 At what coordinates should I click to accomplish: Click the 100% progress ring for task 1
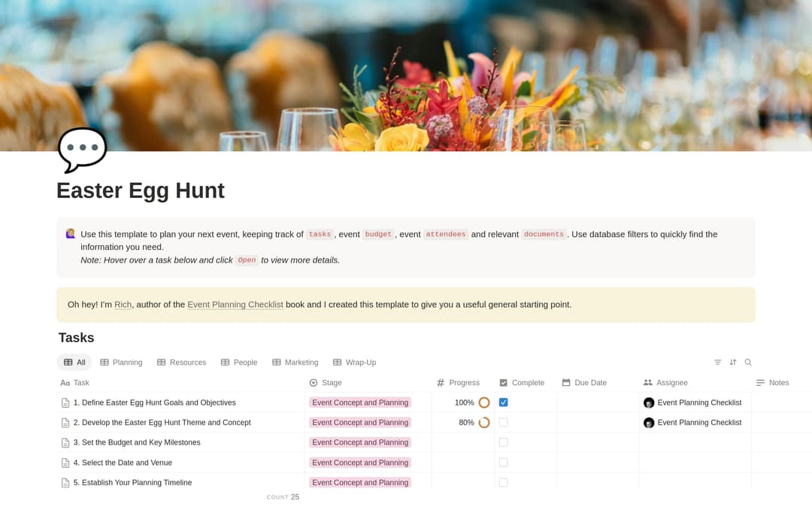484,402
